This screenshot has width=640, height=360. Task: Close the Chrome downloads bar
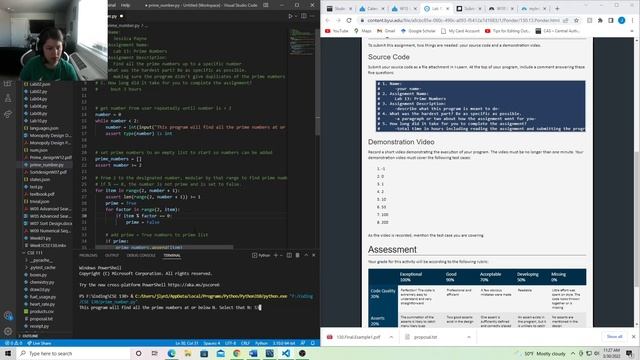633,337
